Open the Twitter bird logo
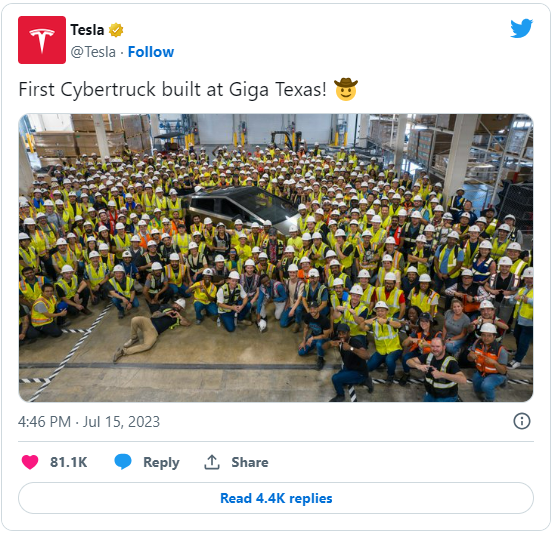 coord(521,28)
